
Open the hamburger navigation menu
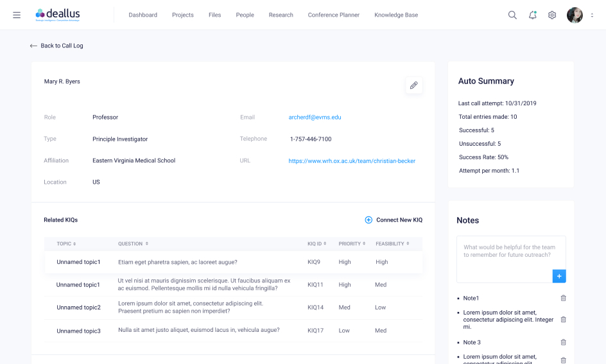pyautogui.click(x=17, y=15)
